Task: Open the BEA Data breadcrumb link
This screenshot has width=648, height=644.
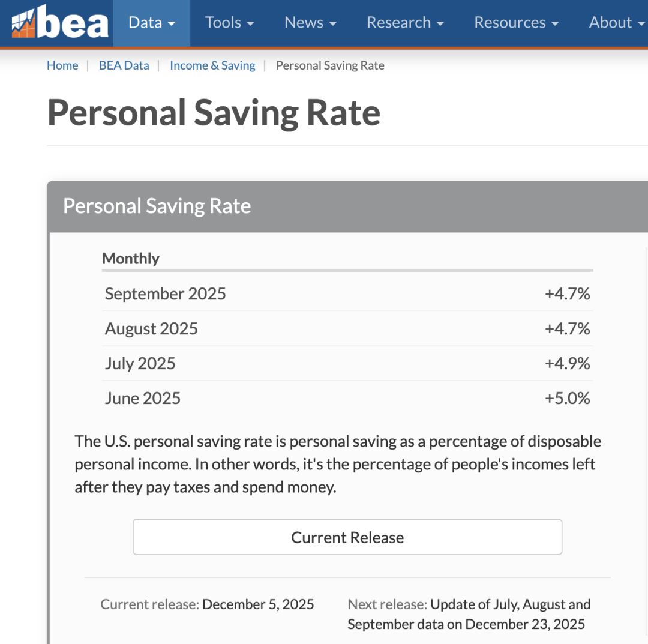Action: tap(124, 65)
